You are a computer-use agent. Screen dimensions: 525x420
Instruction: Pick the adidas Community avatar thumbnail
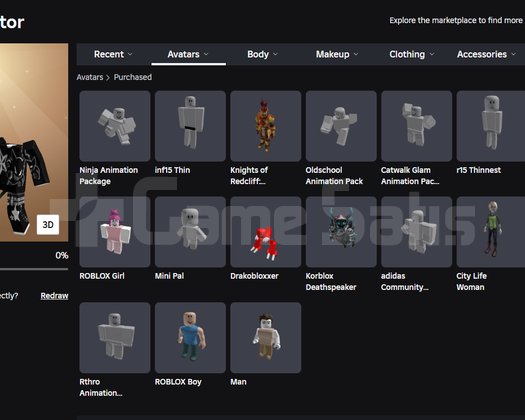(417, 232)
